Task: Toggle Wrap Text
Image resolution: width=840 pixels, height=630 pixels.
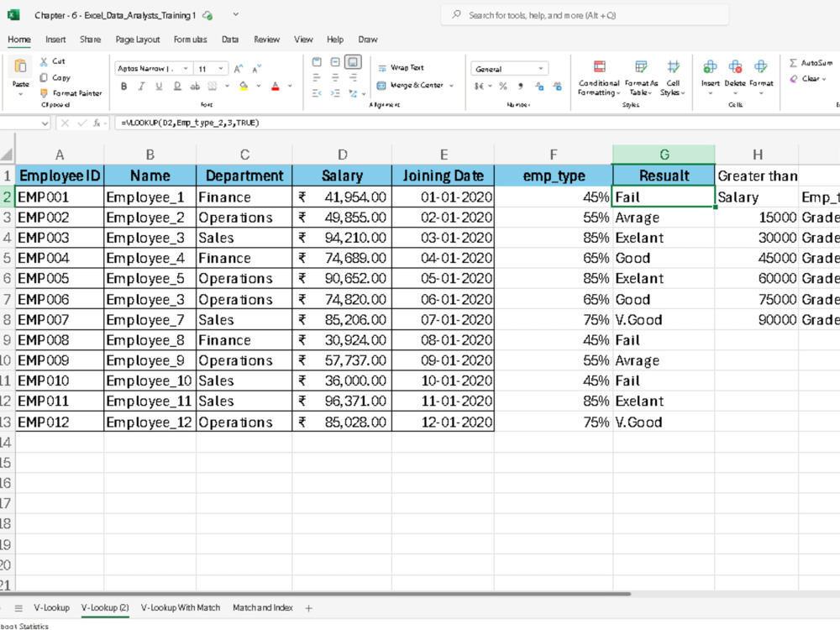Action: (402, 67)
